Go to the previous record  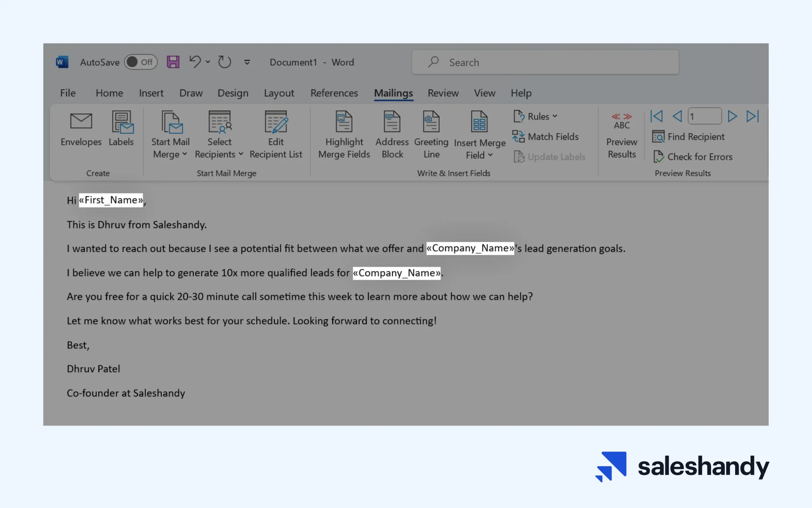click(x=677, y=116)
